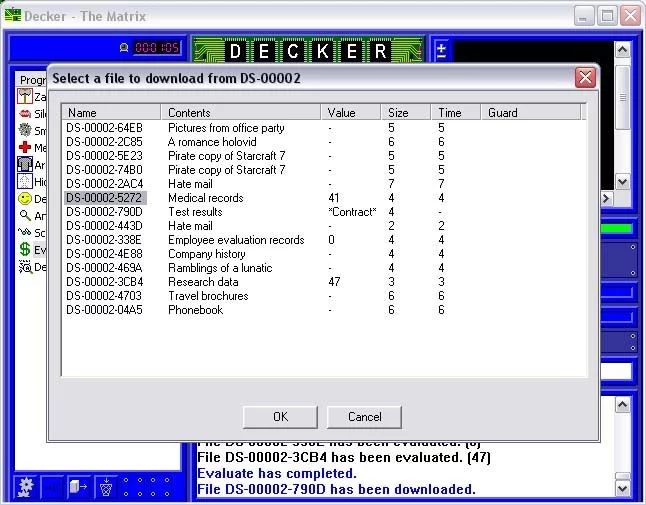Click the down arrow of upper-right scrollbar

click(x=623, y=183)
